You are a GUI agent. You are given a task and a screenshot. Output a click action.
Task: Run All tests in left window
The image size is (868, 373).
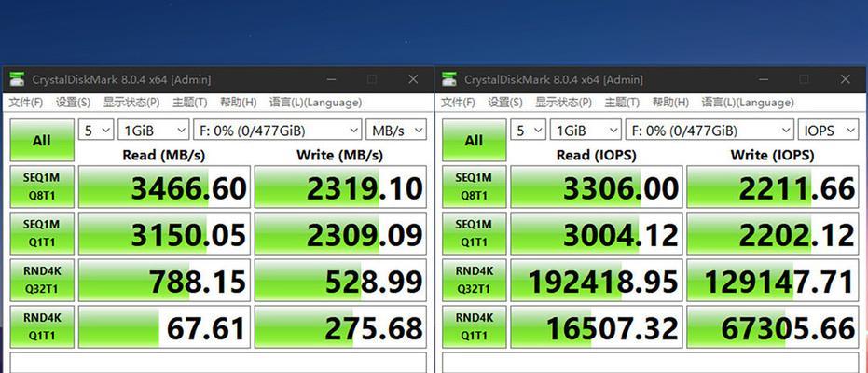pos(42,141)
